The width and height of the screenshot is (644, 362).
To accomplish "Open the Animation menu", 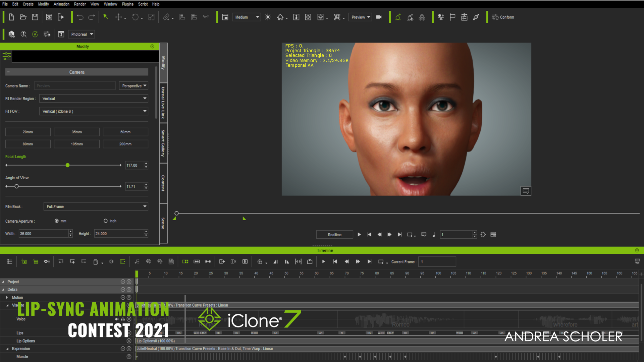I will pyautogui.click(x=61, y=4).
